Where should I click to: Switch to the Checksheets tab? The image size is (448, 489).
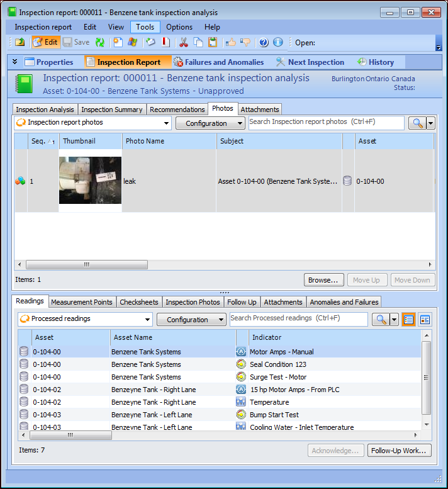(x=139, y=302)
